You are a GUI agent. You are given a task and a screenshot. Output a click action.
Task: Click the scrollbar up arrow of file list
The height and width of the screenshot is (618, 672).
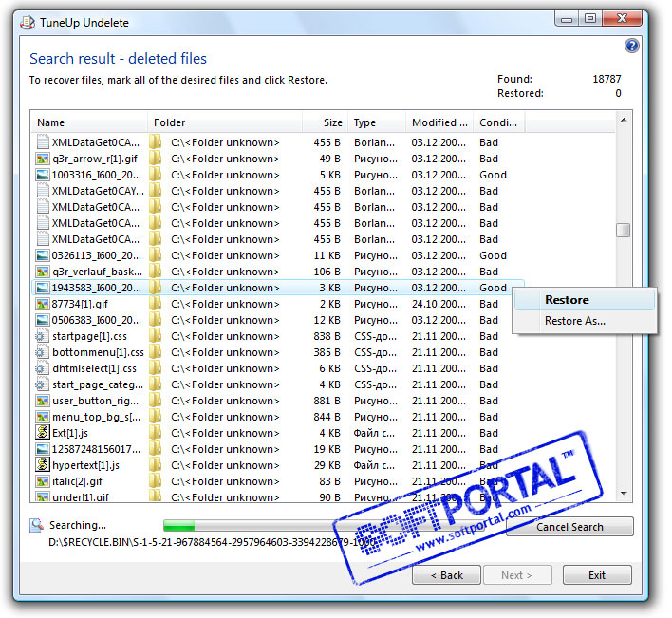coord(624,120)
